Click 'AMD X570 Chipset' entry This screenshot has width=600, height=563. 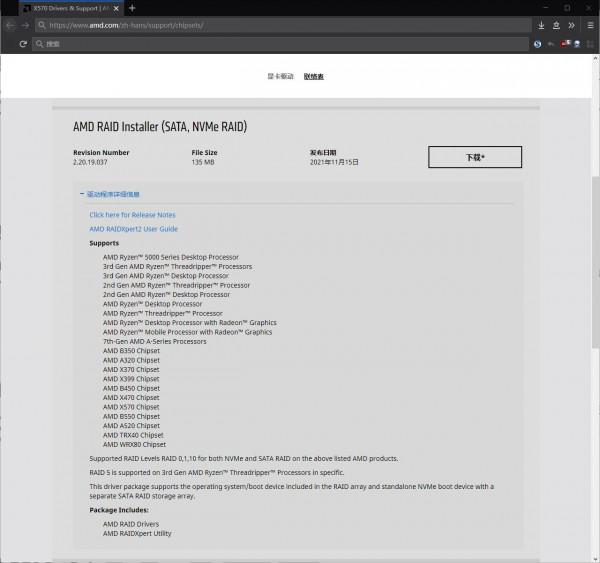pos(131,407)
